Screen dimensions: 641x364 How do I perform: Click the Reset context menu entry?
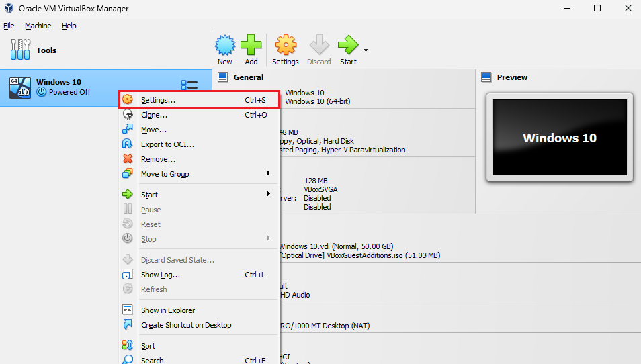pos(200,224)
